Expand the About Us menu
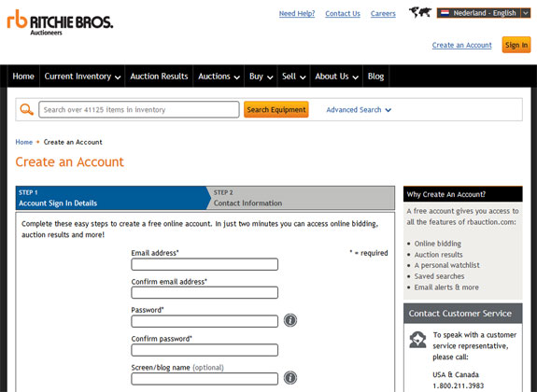 pyautogui.click(x=336, y=77)
